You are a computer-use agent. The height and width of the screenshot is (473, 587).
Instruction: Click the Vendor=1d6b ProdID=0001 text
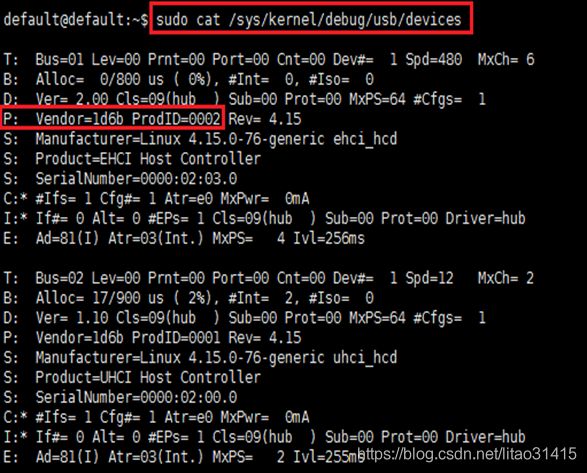(128, 337)
